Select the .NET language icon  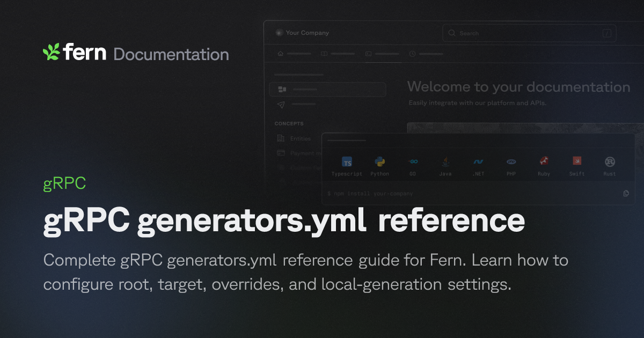(478, 161)
